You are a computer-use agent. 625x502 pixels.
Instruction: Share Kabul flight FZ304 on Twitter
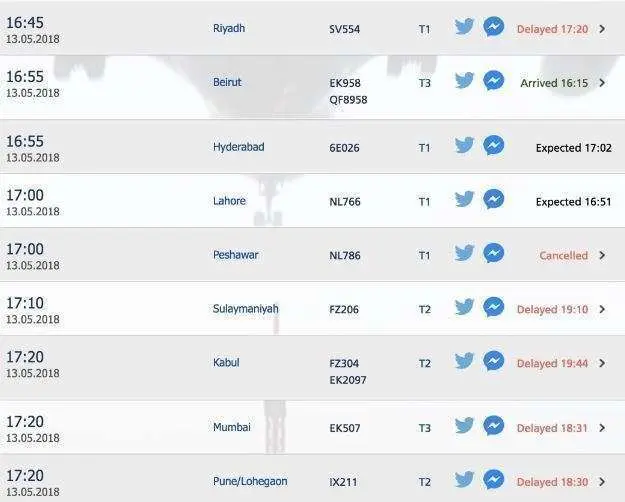tap(464, 361)
